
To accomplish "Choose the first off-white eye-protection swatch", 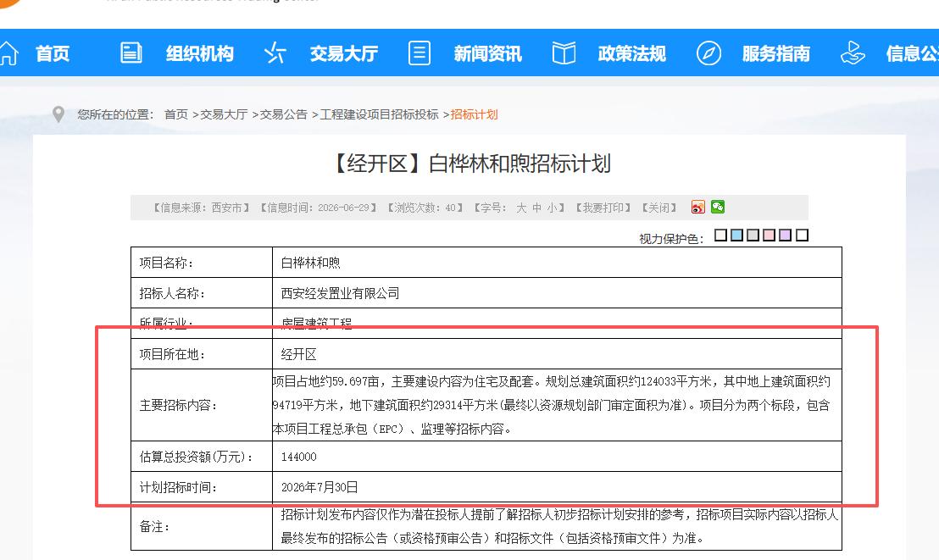I will 721,235.
